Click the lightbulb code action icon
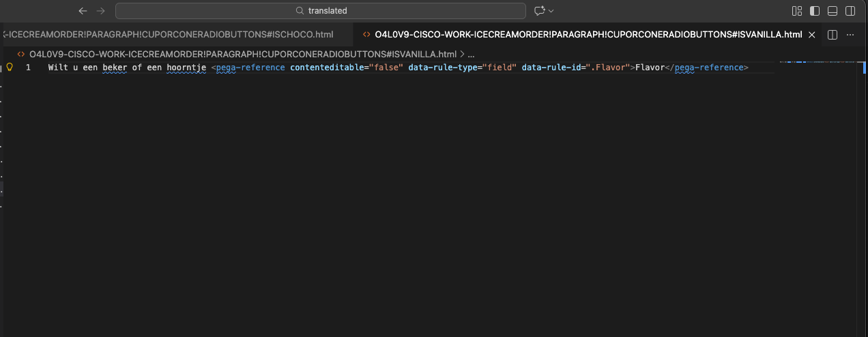Screen dimensions: 868x337 (x=10, y=67)
